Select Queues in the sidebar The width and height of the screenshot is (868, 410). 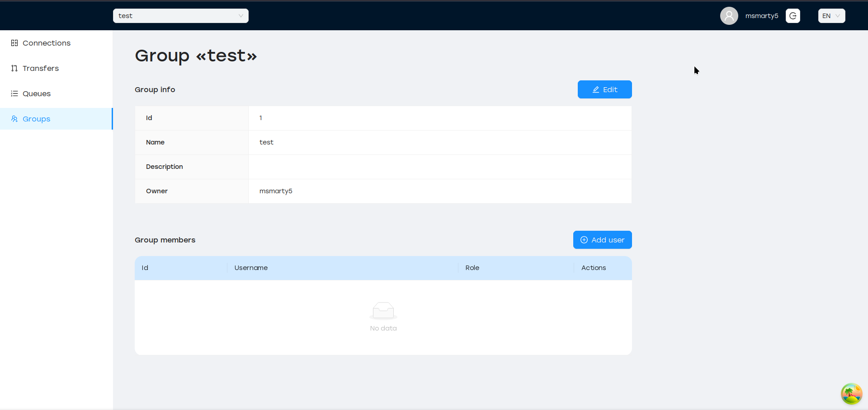[x=37, y=93]
